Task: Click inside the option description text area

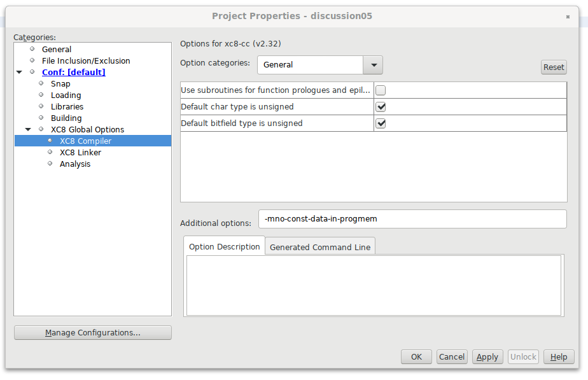Action: point(374,285)
